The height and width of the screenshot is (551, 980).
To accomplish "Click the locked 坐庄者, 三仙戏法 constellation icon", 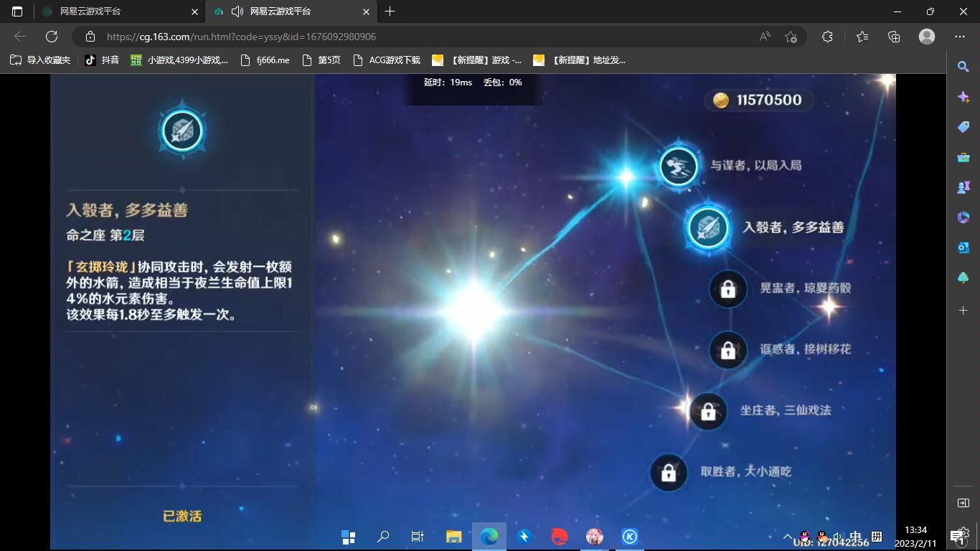I will [x=708, y=411].
